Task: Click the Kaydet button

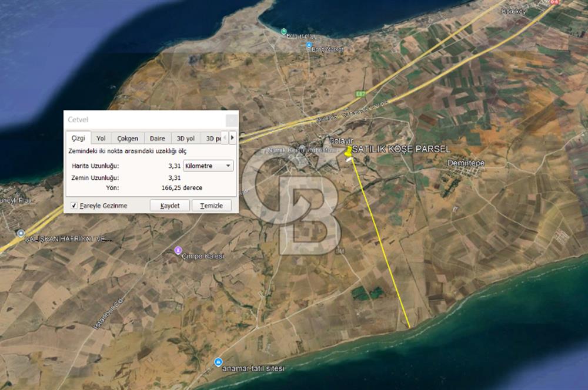Action: 170,206
